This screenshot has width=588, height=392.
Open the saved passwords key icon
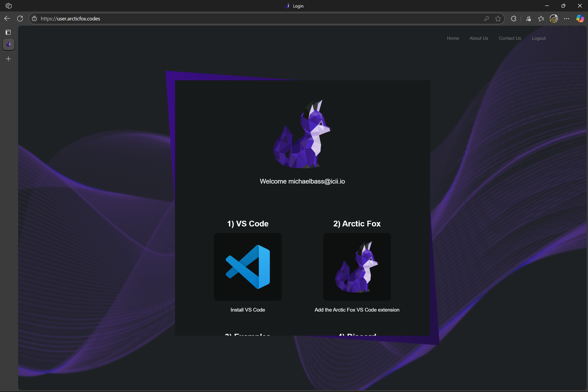pyautogui.click(x=487, y=19)
